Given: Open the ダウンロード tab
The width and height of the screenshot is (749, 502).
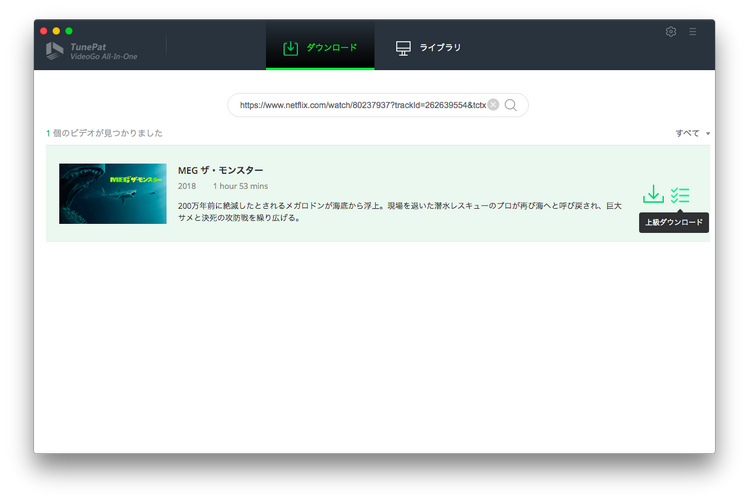Looking at the screenshot, I should pos(320,47).
